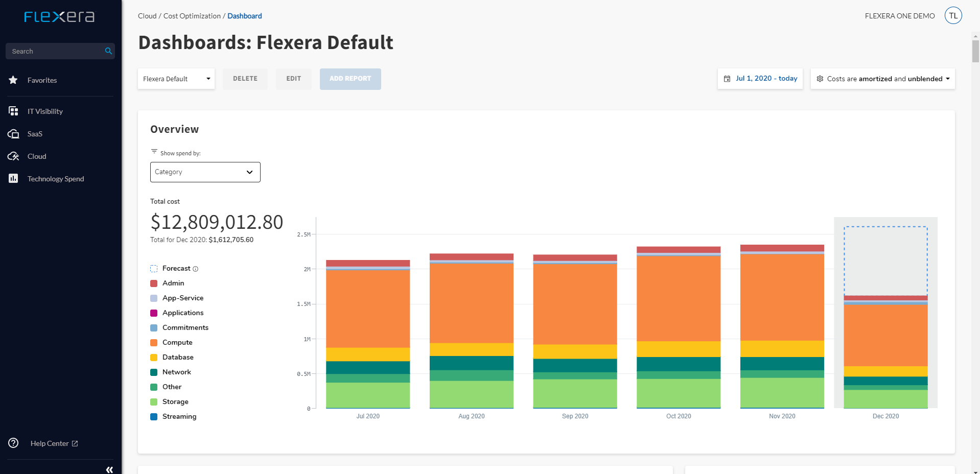Open Cloud section wrench-cloud icon
Viewport: 980px width, 474px height.
pyautogui.click(x=13, y=156)
